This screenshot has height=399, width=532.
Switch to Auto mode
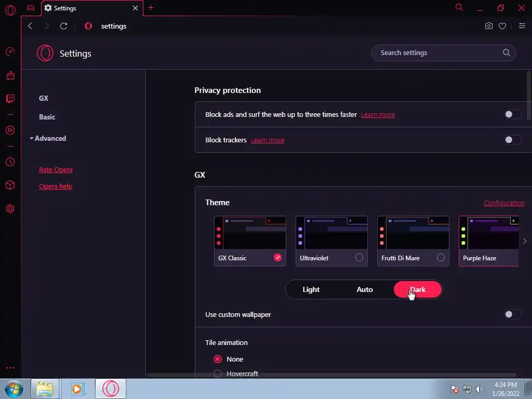tap(365, 289)
